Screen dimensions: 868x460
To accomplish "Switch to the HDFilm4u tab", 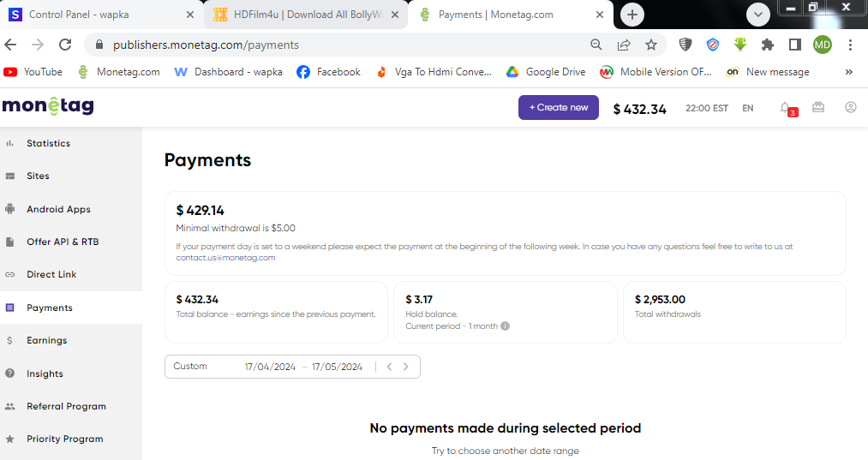I will point(306,15).
